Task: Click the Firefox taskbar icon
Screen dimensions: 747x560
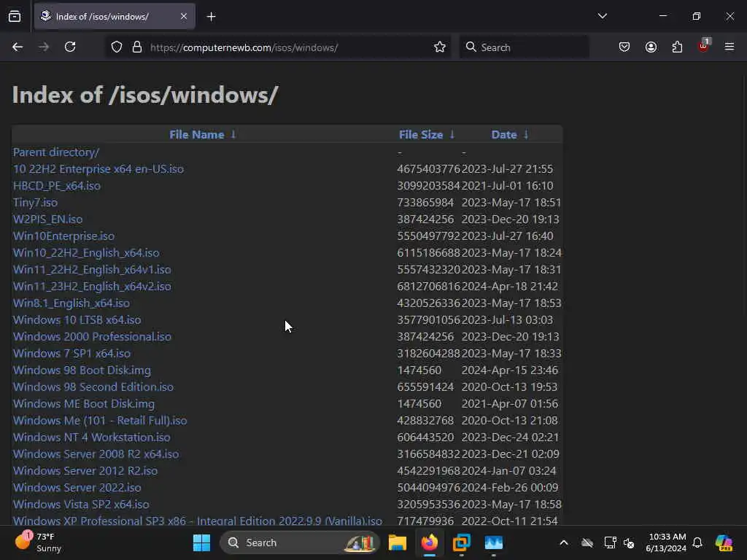Action: (x=429, y=542)
